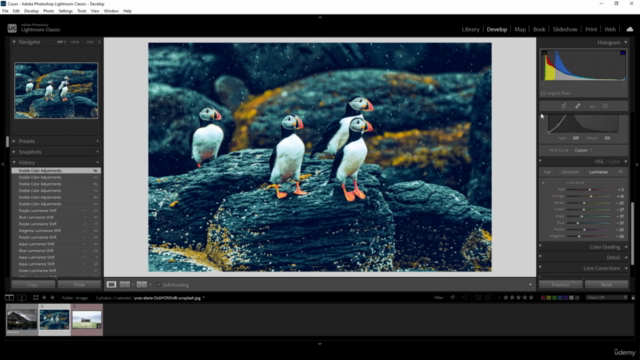
Task: Switch to the Map module
Action: (x=520, y=29)
